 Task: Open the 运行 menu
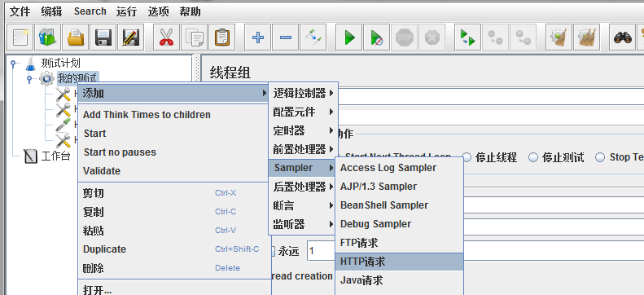click(126, 11)
